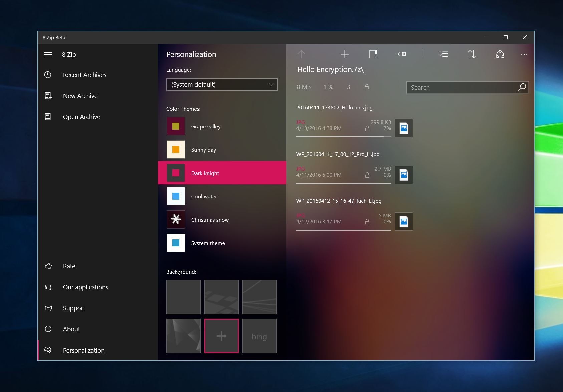Click the archive encryption lock icon
Viewport: 563px width, 392px height.
click(367, 87)
